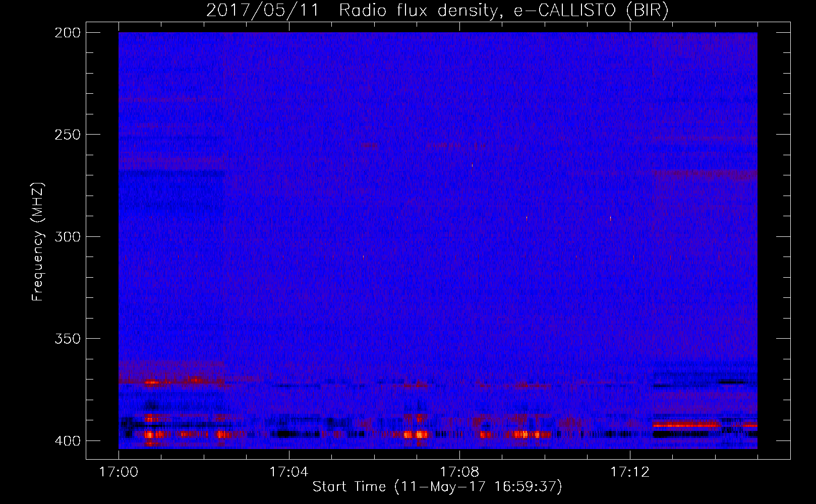Click the 250 frequency tick label
Screen dimensions: 816x504
point(68,135)
